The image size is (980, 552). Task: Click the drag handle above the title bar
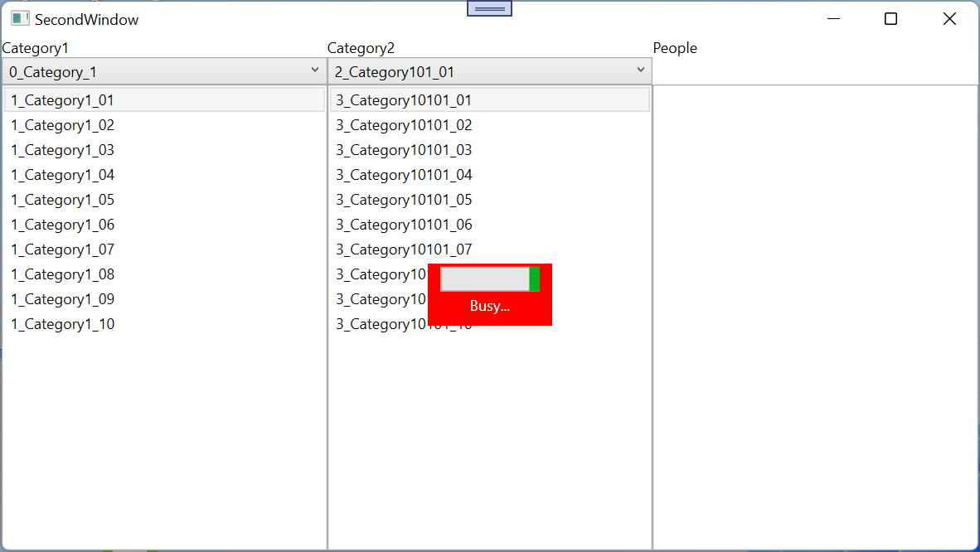coord(489,8)
